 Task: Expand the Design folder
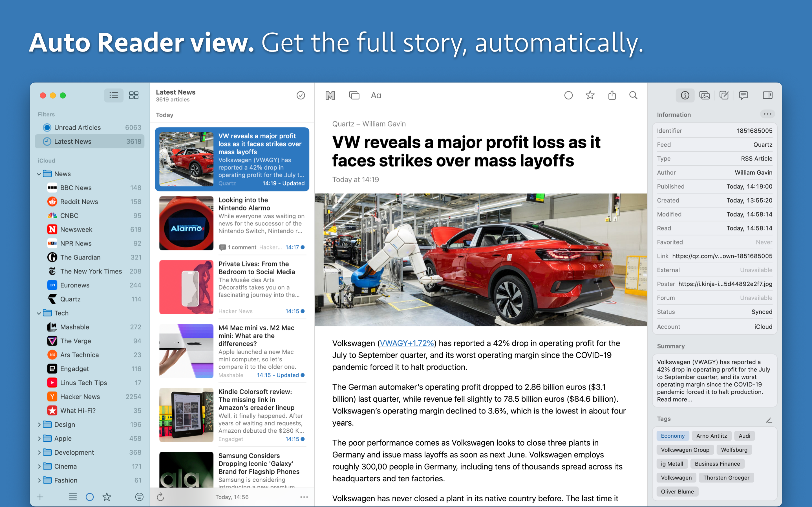tap(39, 424)
